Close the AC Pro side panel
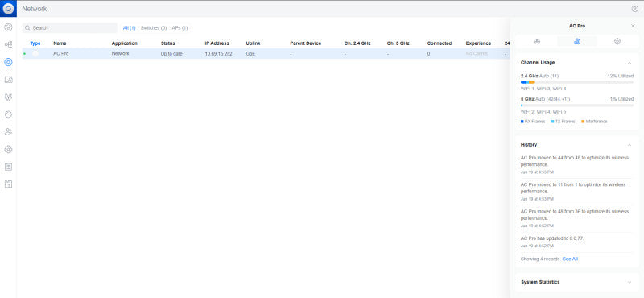 [633, 26]
